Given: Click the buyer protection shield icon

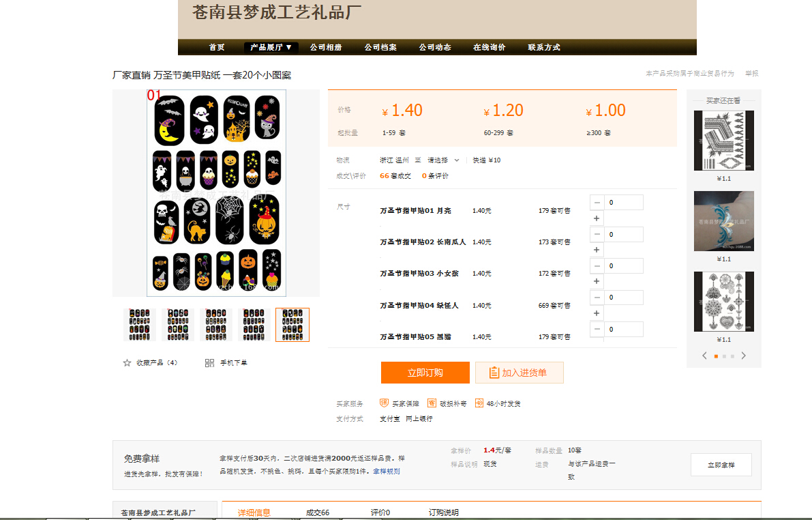Looking at the screenshot, I should tap(384, 403).
